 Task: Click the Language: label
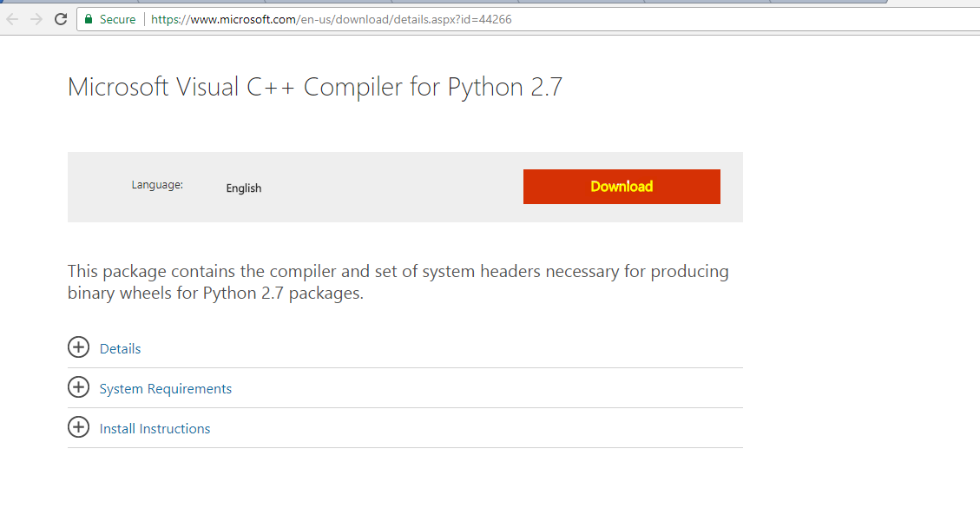tap(157, 185)
